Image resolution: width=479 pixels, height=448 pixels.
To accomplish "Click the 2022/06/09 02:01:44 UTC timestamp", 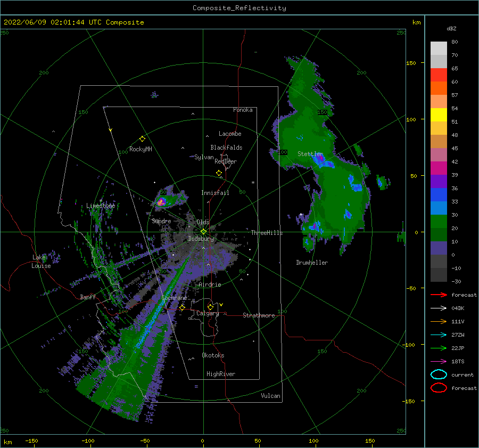I will click(46, 22).
